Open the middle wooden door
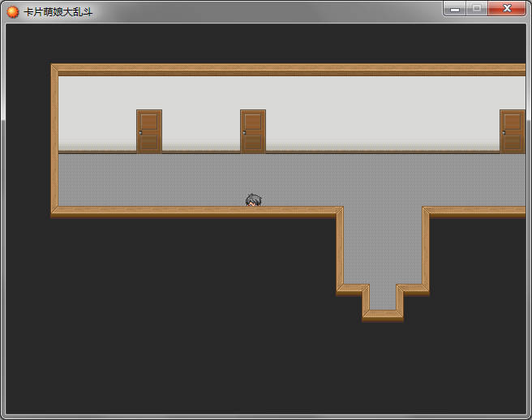The height and width of the screenshot is (420, 532). [x=253, y=131]
